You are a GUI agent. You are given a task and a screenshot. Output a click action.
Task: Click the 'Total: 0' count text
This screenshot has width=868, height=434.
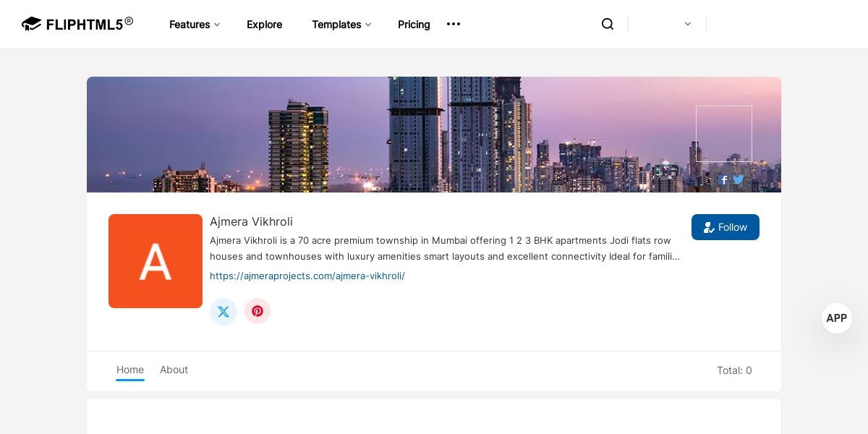pos(734,370)
